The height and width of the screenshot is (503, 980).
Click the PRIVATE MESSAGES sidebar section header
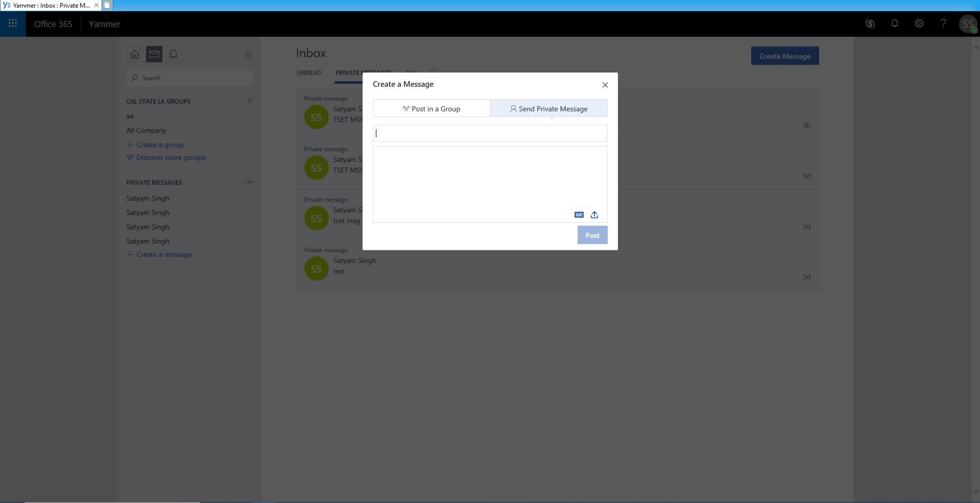click(x=154, y=182)
